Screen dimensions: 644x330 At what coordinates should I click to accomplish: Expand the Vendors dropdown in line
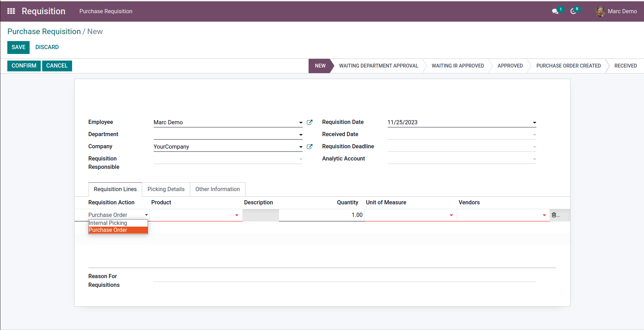pyautogui.click(x=544, y=215)
